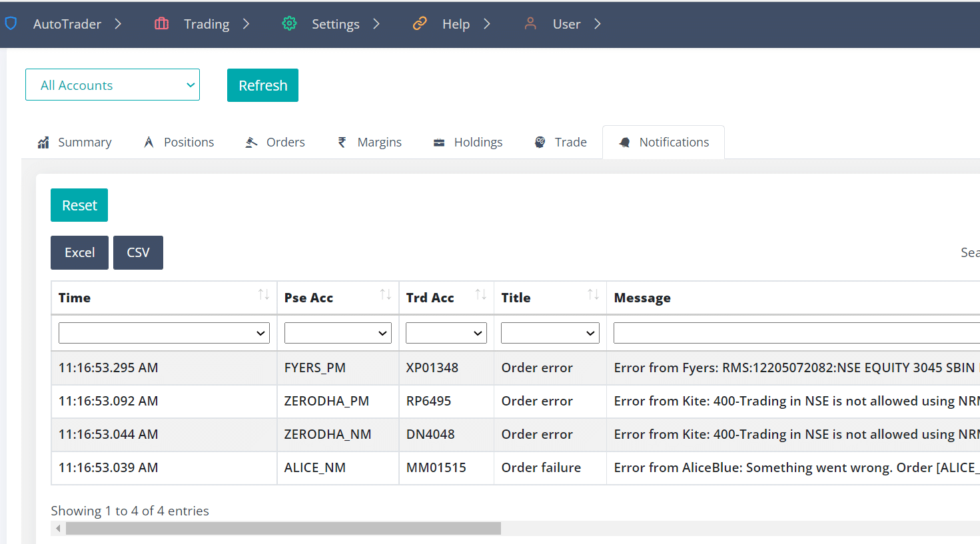Switch to the Trade tab

561,142
